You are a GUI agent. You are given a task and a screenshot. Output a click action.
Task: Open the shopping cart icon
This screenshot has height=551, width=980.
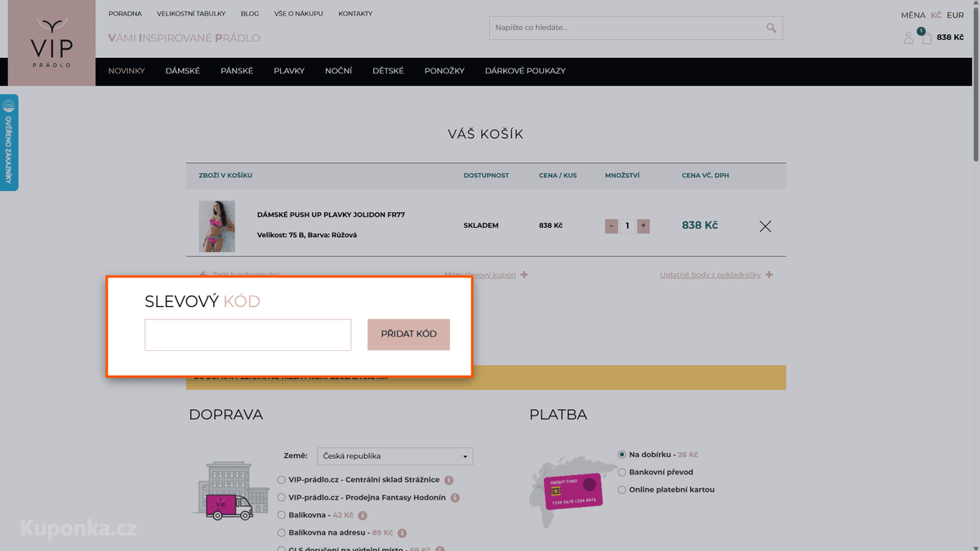(926, 37)
